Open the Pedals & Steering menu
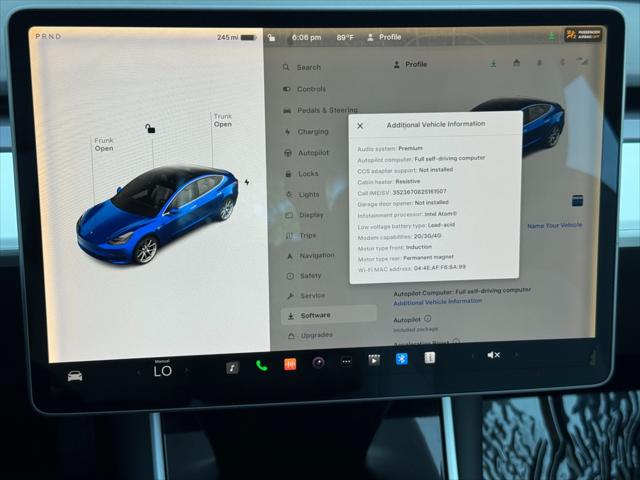This screenshot has height=480, width=640. 320,110
